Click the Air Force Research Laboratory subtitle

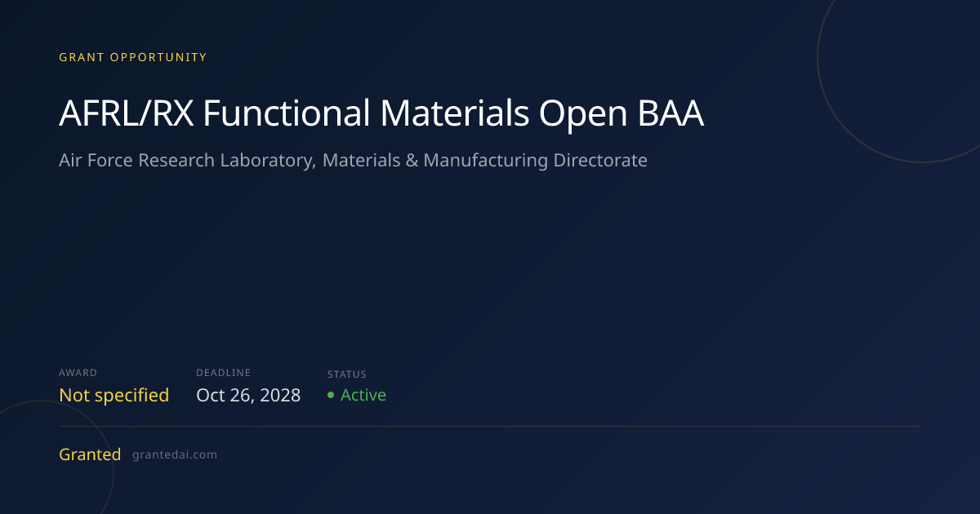(353, 161)
